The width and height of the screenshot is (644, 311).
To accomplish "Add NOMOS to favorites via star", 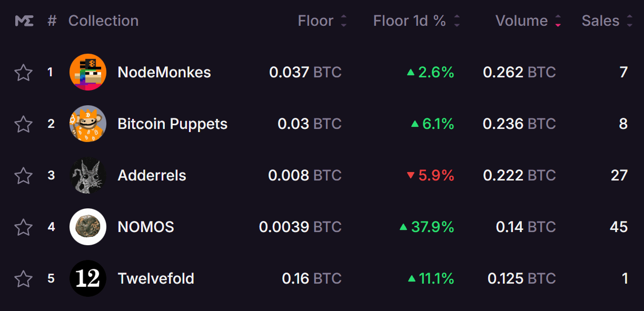I will (x=23, y=227).
